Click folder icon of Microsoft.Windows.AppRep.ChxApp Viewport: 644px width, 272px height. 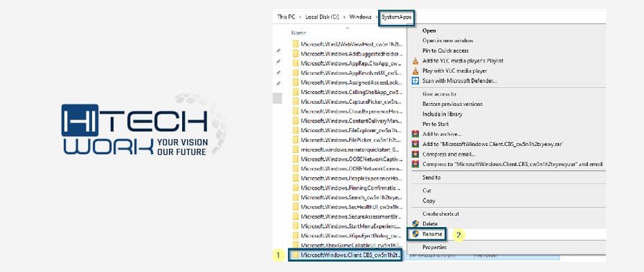pyautogui.click(x=295, y=63)
